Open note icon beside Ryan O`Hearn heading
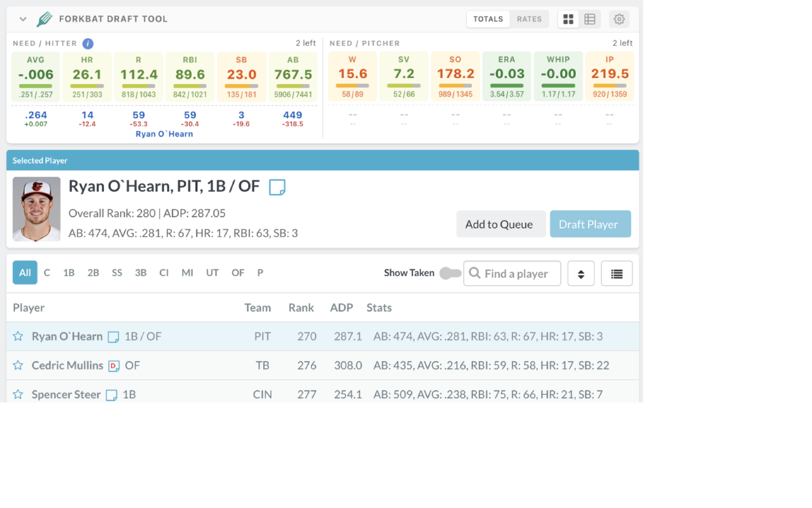 click(277, 187)
